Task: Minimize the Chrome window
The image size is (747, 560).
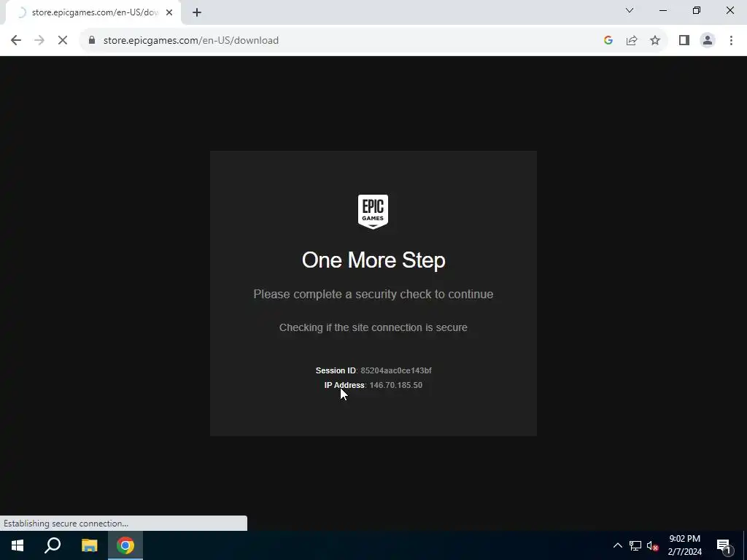Action: pos(662,10)
